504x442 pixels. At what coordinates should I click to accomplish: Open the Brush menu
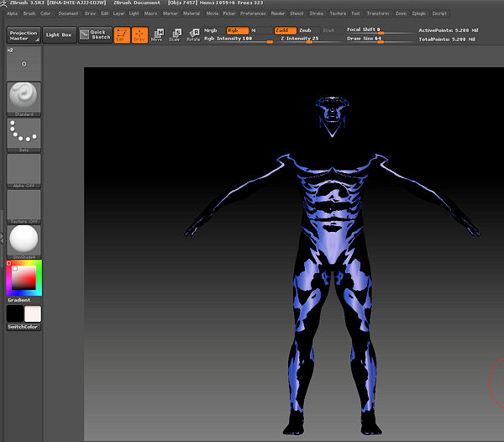pos(29,13)
